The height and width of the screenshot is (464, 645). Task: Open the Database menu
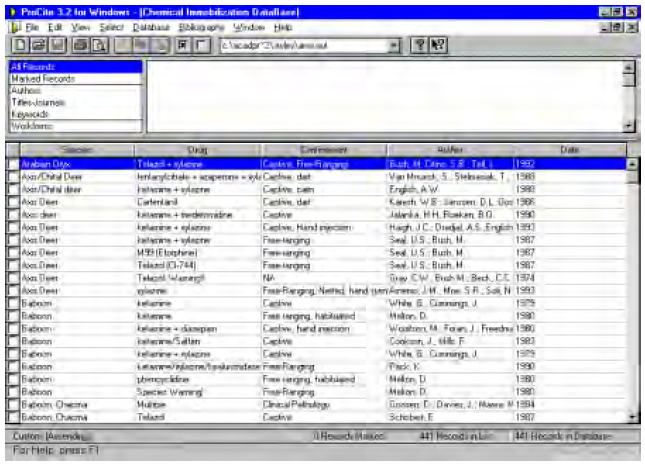151,28
